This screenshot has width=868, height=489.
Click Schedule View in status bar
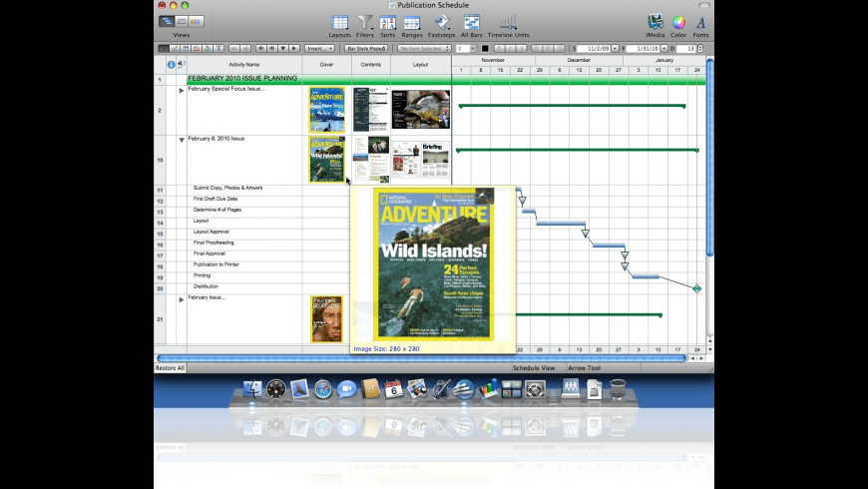534,367
